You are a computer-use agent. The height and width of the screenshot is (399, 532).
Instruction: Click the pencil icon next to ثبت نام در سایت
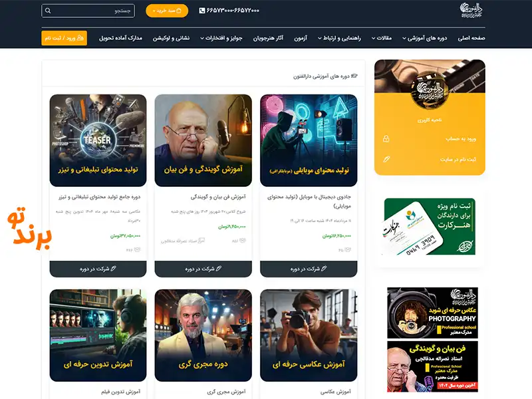386,159
